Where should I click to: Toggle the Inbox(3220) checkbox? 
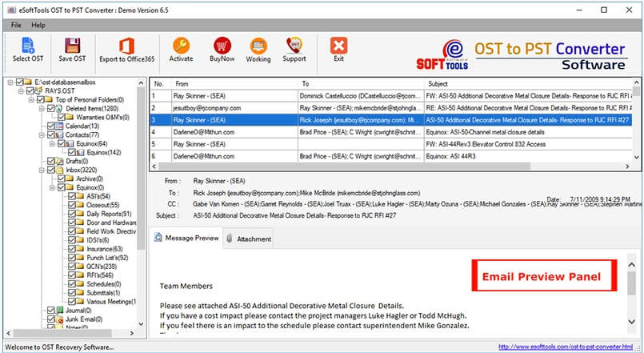click(x=50, y=170)
